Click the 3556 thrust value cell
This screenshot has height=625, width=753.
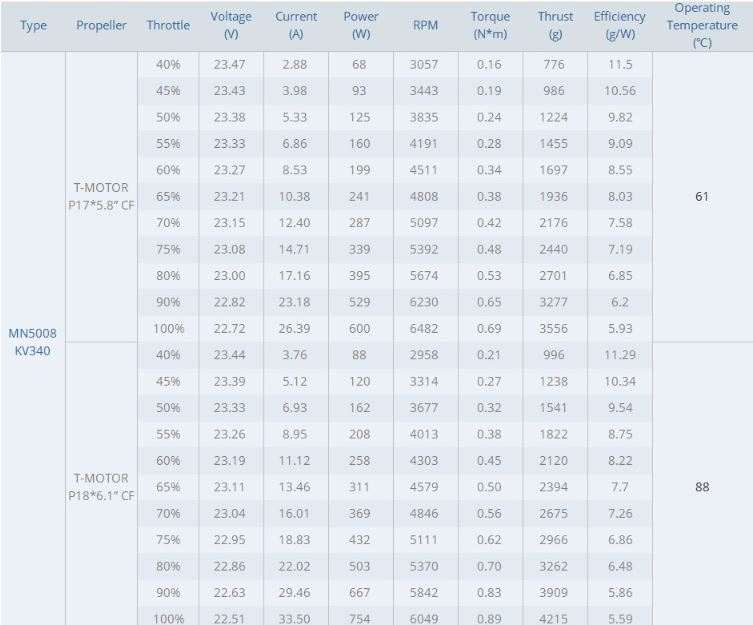[x=554, y=329]
